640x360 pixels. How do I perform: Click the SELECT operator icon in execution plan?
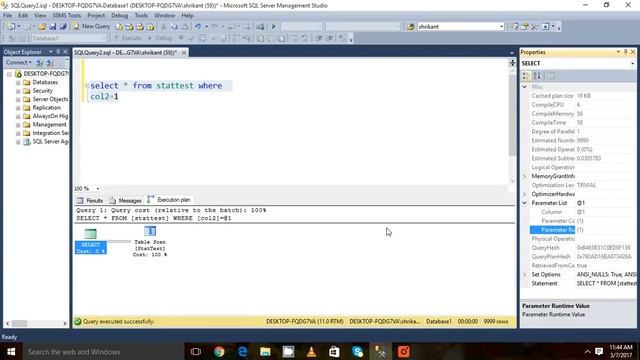pos(91,234)
